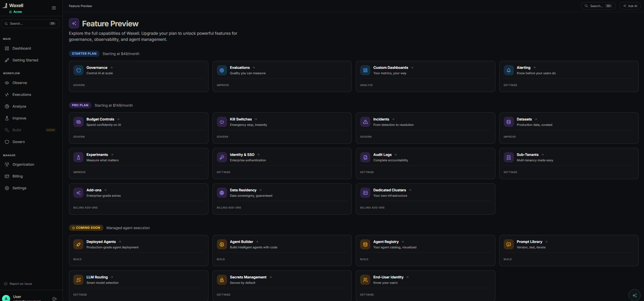This screenshot has width=644, height=301.
Task: Open the Acme organization switcher
Action: (16, 12)
